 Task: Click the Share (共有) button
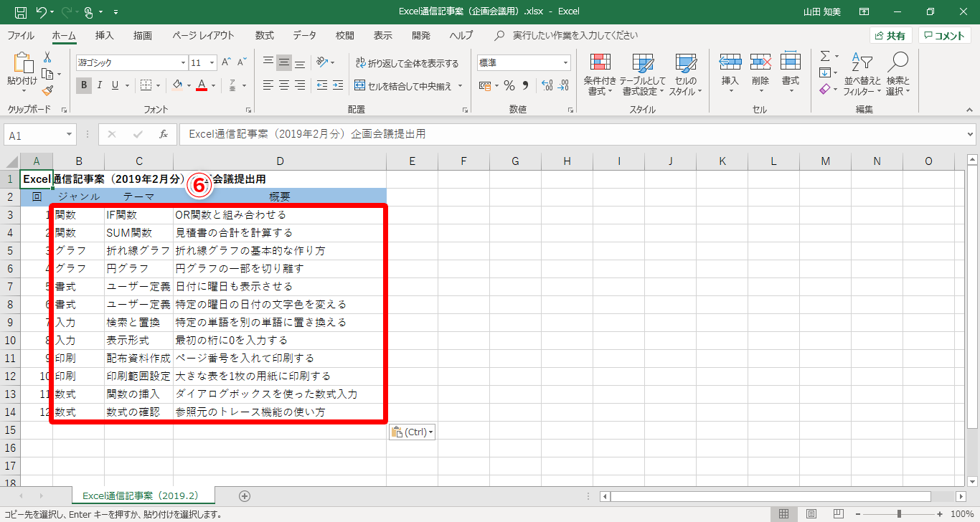(891, 36)
